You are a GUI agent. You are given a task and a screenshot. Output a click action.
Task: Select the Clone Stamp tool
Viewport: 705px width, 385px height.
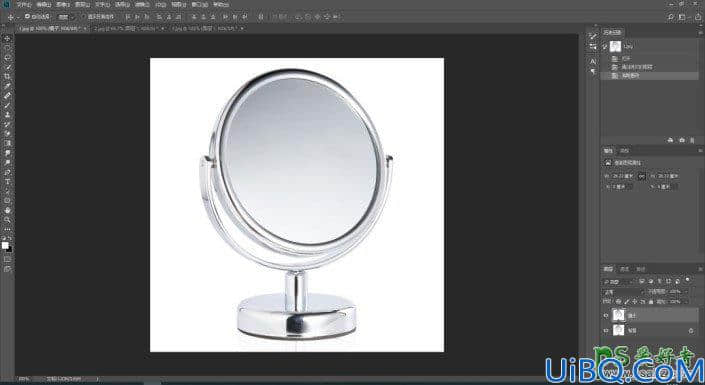(8, 114)
